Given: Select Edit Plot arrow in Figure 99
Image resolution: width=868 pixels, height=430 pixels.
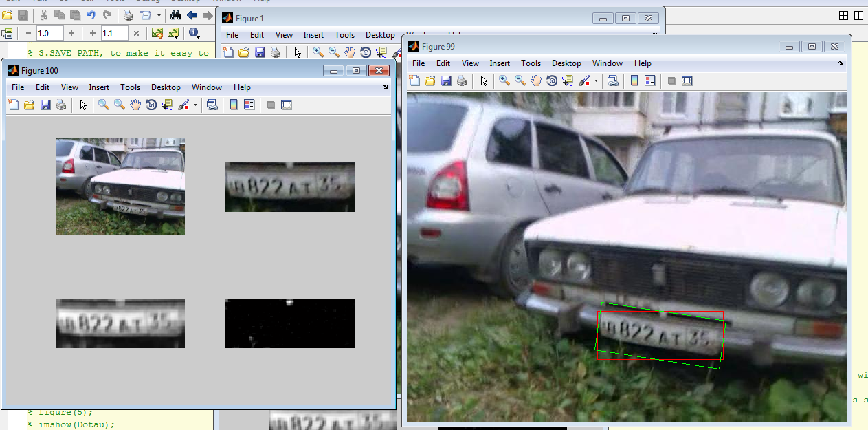Looking at the screenshot, I should (x=484, y=80).
